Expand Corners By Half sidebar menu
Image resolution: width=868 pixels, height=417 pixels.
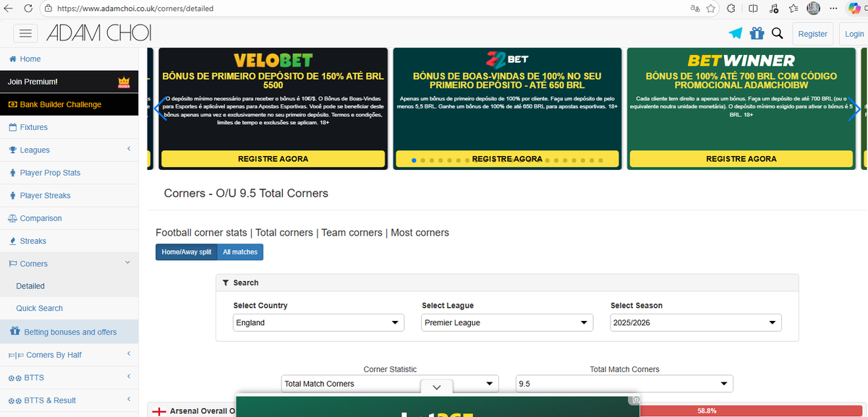click(x=69, y=355)
